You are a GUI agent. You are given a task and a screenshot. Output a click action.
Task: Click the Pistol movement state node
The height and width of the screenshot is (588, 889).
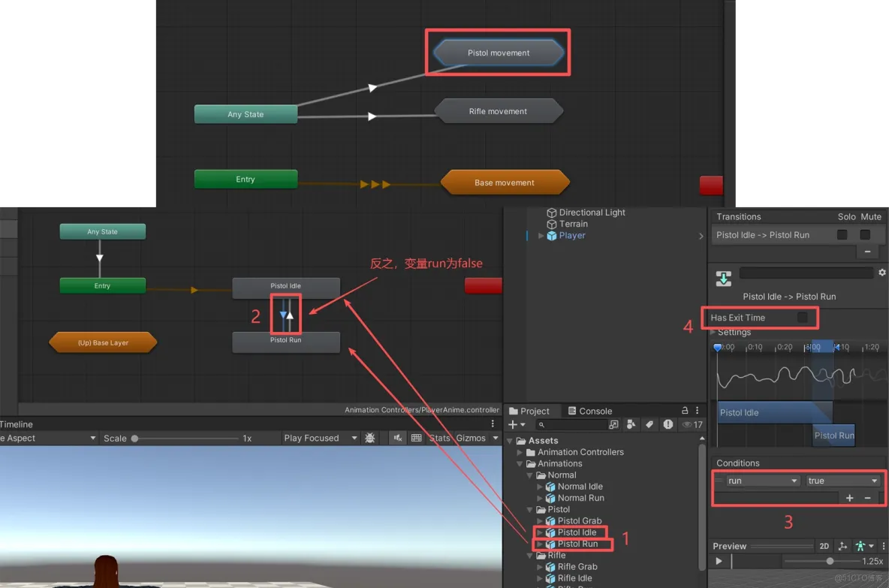coord(497,52)
